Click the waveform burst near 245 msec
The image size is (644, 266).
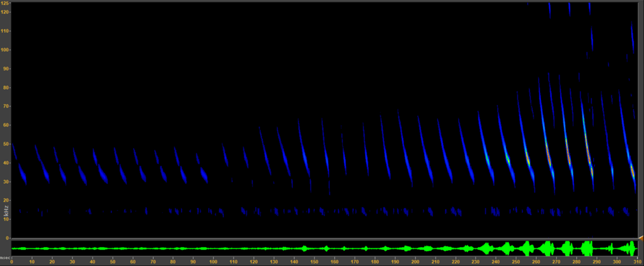[x=508, y=248]
